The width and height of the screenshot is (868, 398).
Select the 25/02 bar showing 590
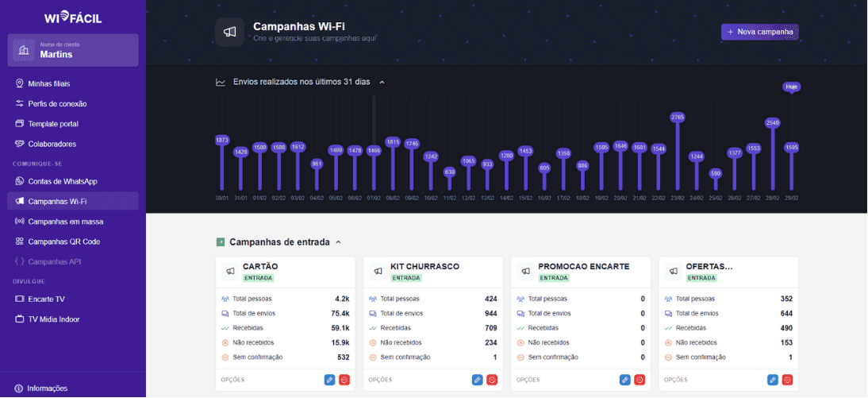point(716,180)
